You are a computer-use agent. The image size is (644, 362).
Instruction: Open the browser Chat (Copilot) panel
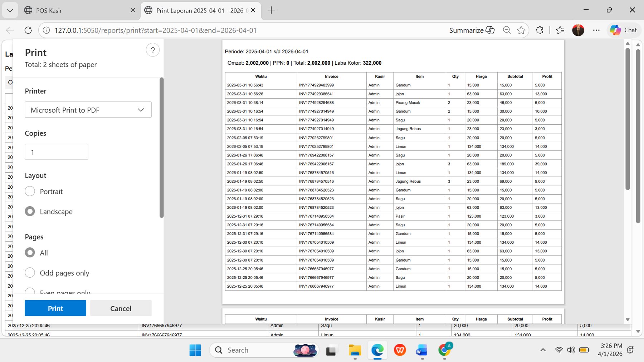pos(624,30)
